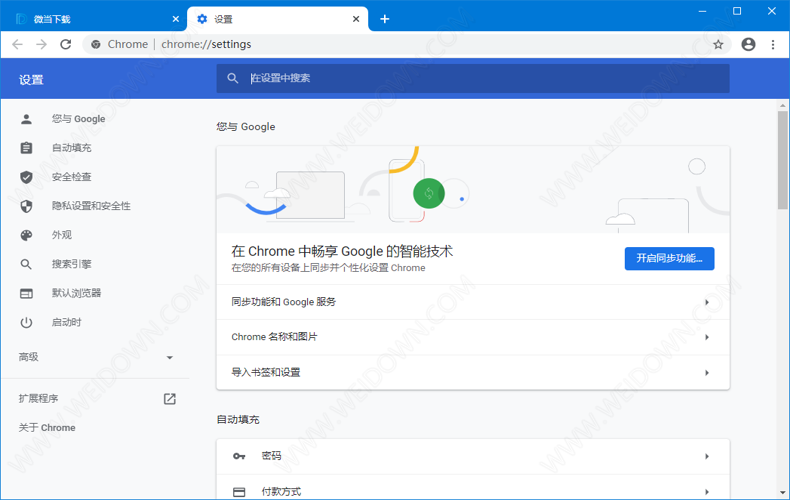Click the power icon for 启动时
The width and height of the screenshot is (790, 500).
click(x=26, y=323)
